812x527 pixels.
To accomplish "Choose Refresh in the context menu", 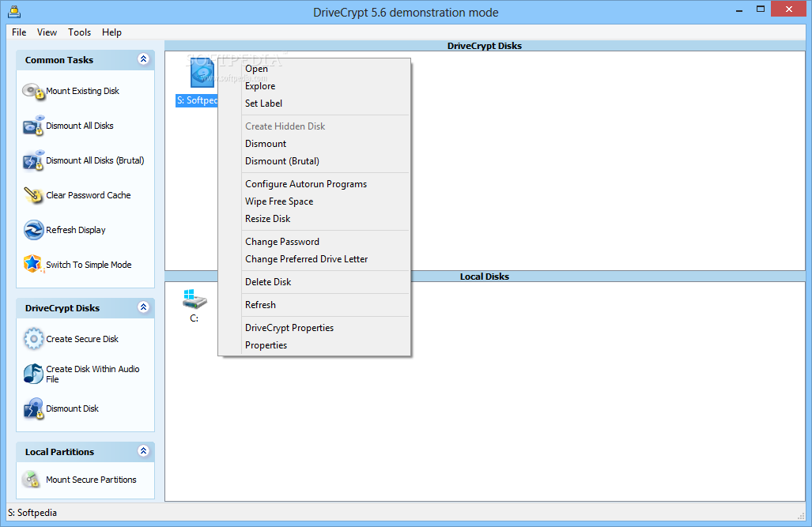I will pos(315,305).
